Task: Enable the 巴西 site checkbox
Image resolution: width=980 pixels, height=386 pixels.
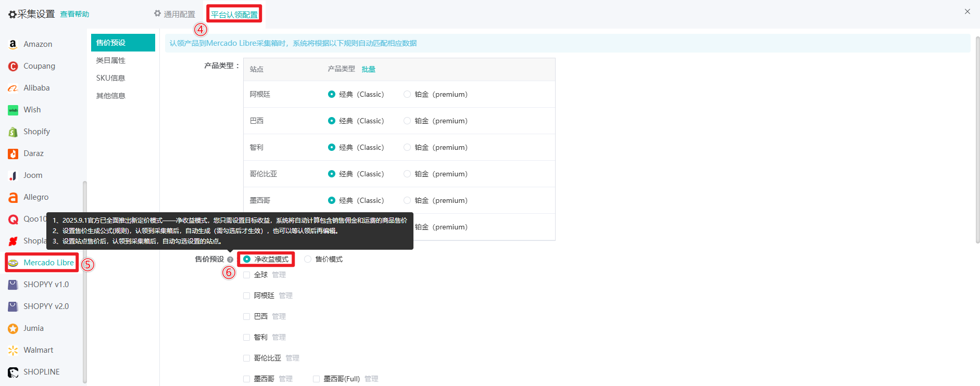Action: (247, 316)
